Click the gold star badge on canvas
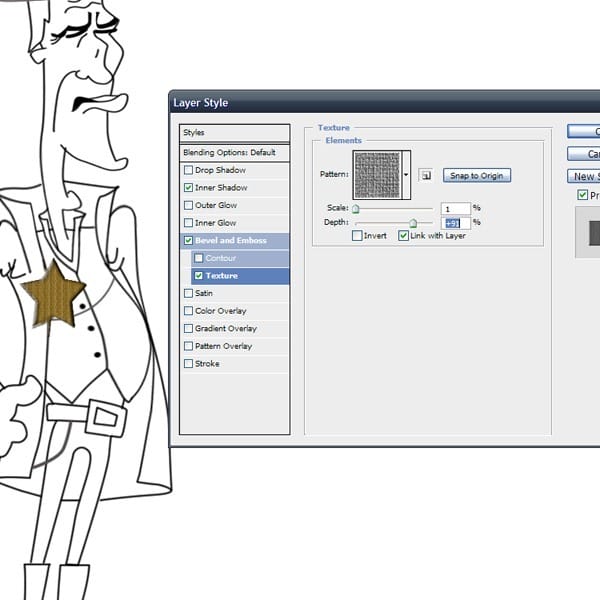Image resolution: width=600 pixels, height=600 pixels. point(54,295)
